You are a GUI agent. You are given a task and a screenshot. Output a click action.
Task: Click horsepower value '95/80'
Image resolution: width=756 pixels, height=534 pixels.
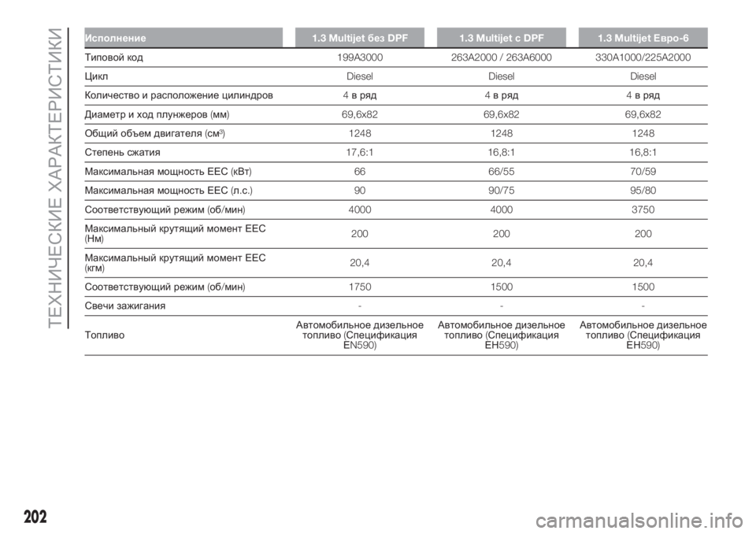point(643,191)
